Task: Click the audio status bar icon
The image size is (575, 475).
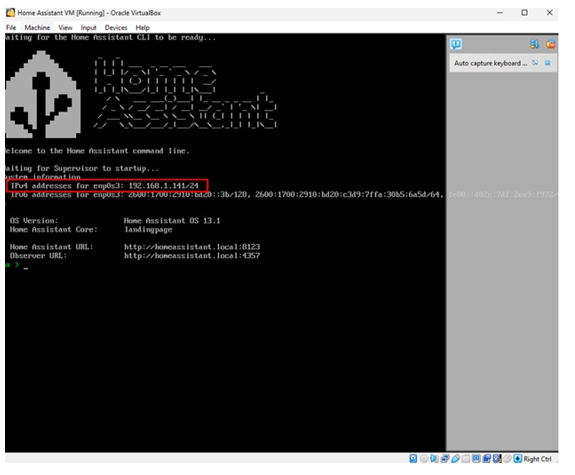Action: [434, 458]
